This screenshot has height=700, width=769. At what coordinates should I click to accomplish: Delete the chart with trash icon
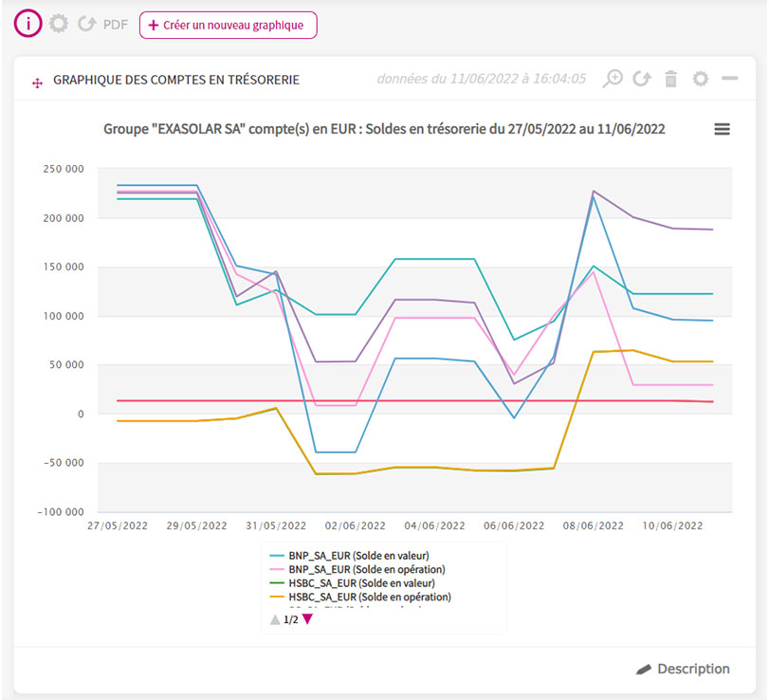click(671, 79)
